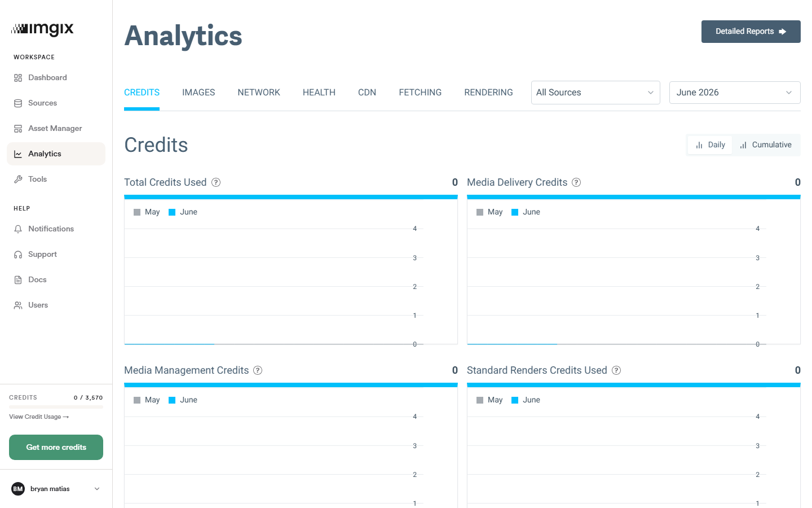This screenshot has height=508, width=812.
Task: Open Docs from sidebar
Action: point(56,280)
